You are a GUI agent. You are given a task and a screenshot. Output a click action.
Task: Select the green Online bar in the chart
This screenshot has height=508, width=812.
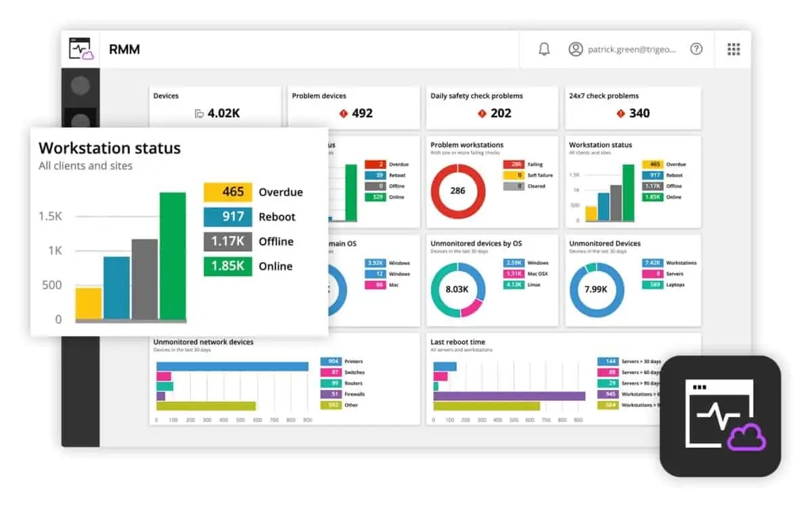pos(171,257)
